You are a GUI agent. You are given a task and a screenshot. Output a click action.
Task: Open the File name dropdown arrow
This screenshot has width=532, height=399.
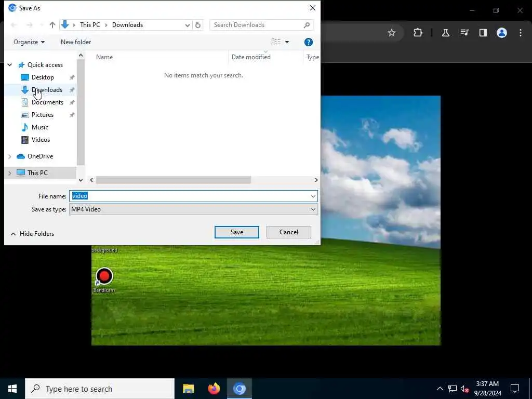click(313, 196)
